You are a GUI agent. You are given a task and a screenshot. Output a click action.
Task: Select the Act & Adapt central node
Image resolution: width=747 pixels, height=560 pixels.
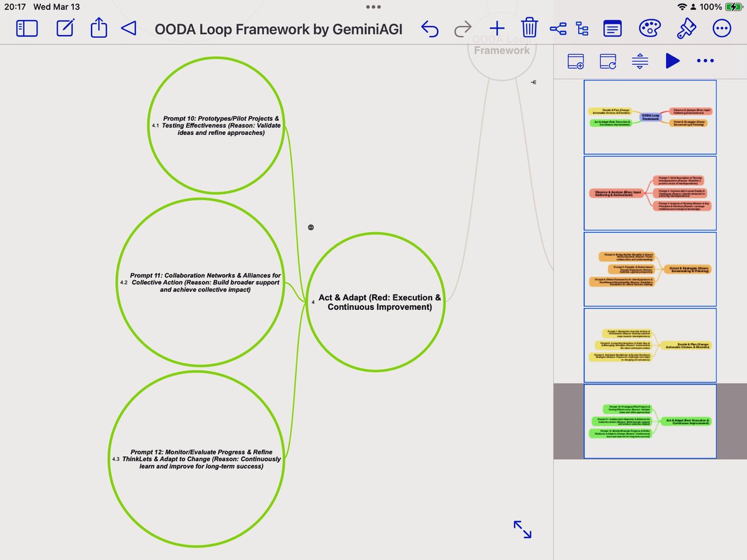376,302
